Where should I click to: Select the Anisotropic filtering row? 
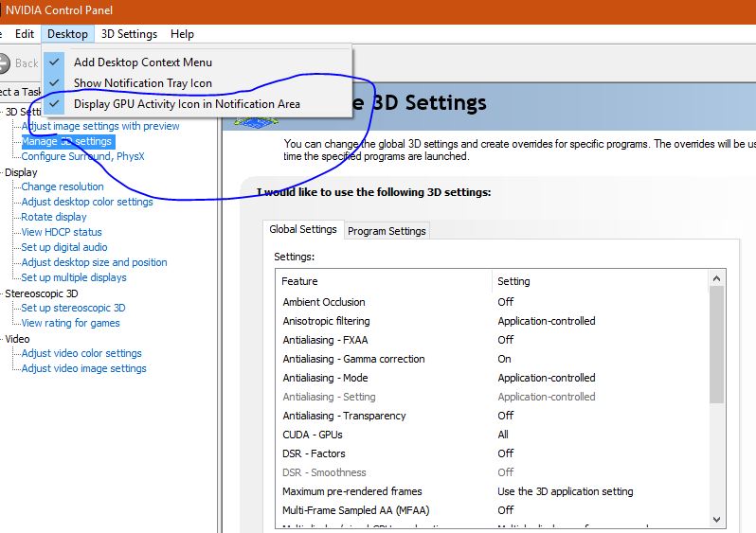[x=492, y=321]
